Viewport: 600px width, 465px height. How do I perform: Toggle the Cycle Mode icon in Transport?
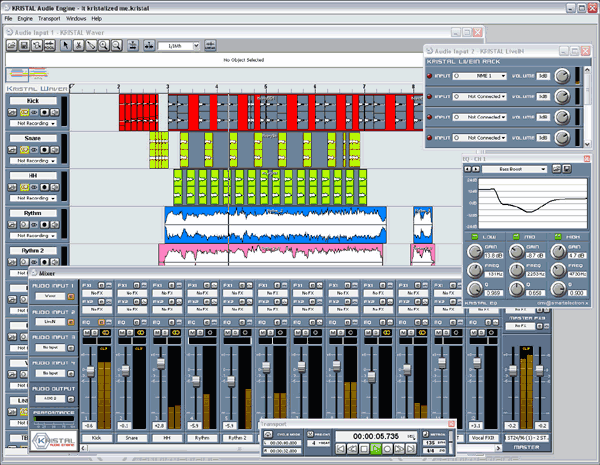click(268, 434)
